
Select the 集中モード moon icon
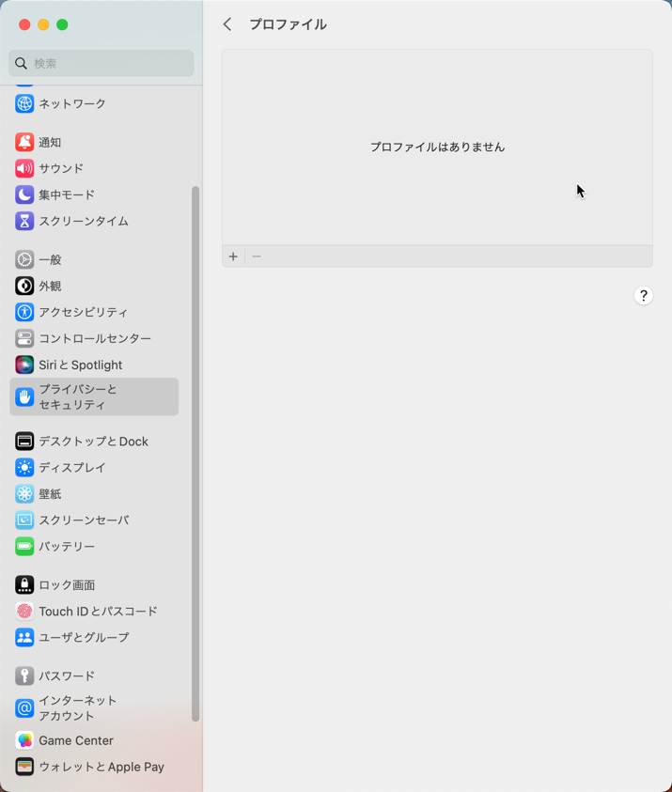[x=24, y=195]
